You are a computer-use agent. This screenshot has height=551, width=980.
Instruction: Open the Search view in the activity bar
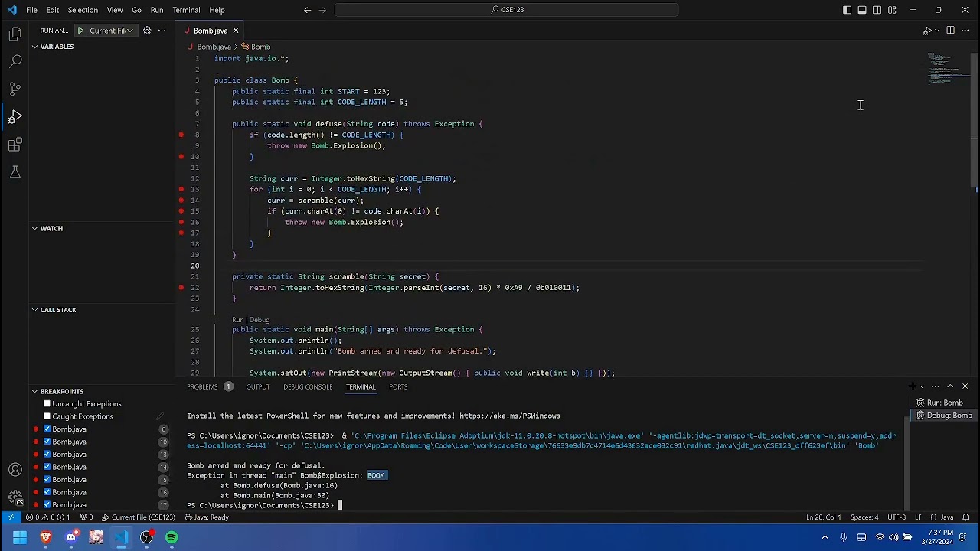coord(15,61)
